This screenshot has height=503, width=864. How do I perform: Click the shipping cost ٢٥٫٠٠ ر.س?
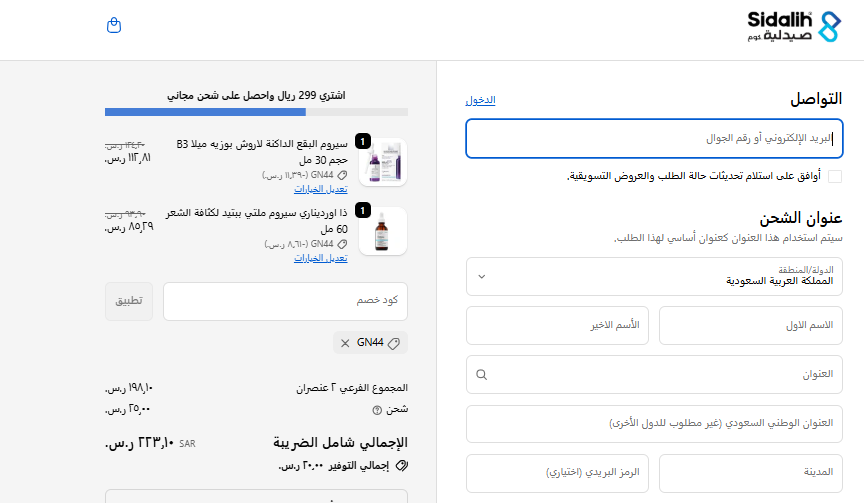click(128, 409)
